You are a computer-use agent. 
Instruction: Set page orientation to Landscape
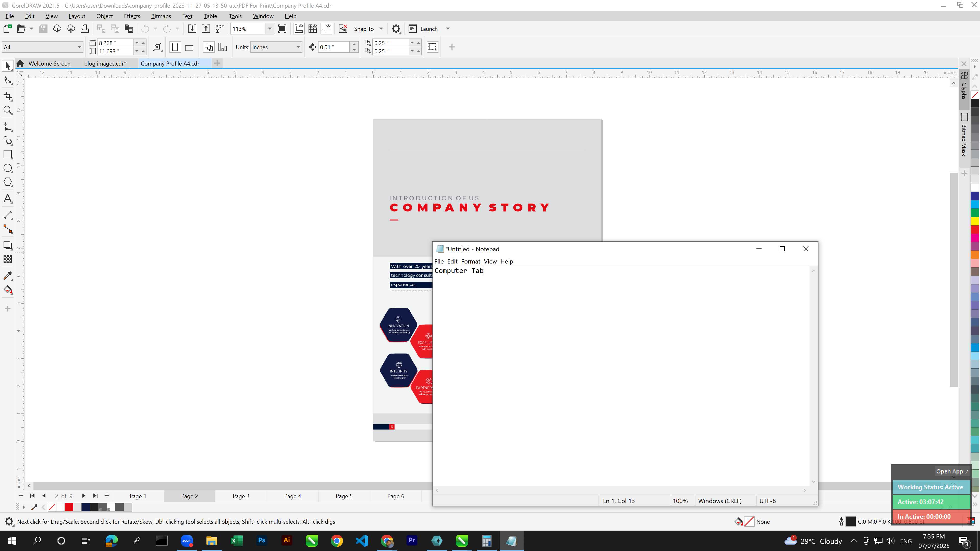pos(189,47)
